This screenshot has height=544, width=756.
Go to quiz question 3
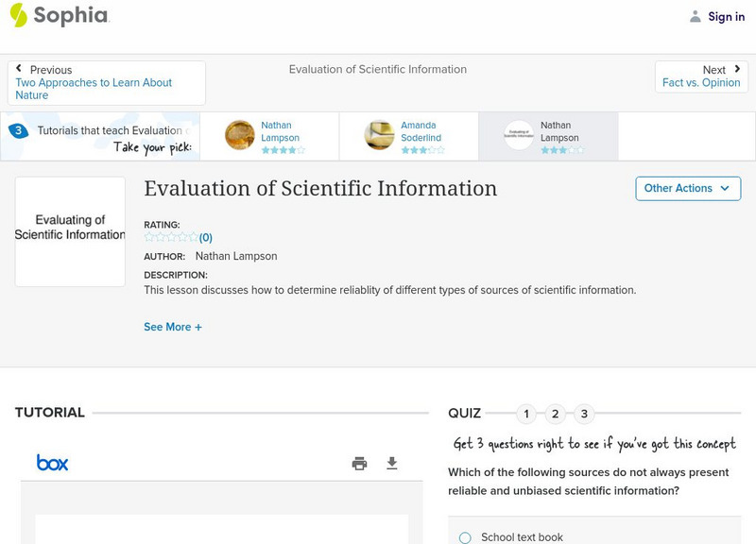pyautogui.click(x=584, y=414)
